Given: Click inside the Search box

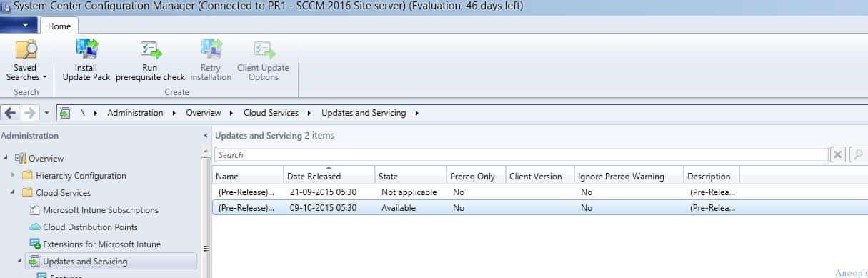Looking at the screenshot, I should pyautogui.click(x=522, y=155).
